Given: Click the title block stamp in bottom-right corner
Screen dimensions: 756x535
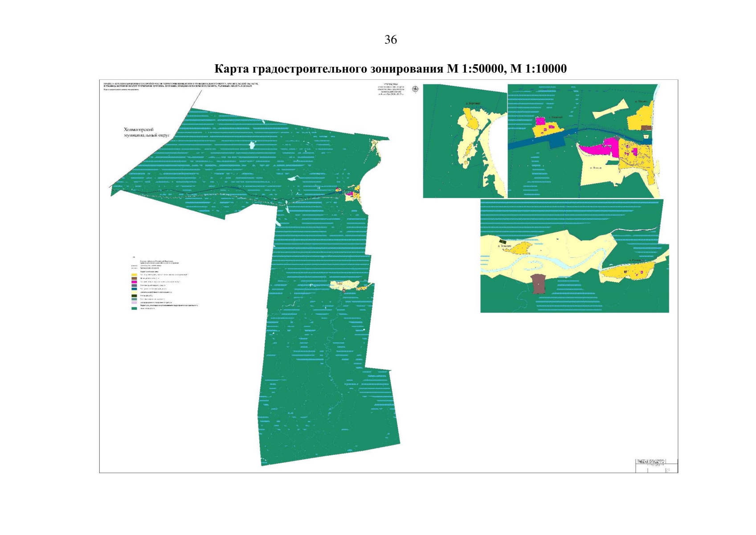Looking at the screenshot, I should tap(656, 465).
